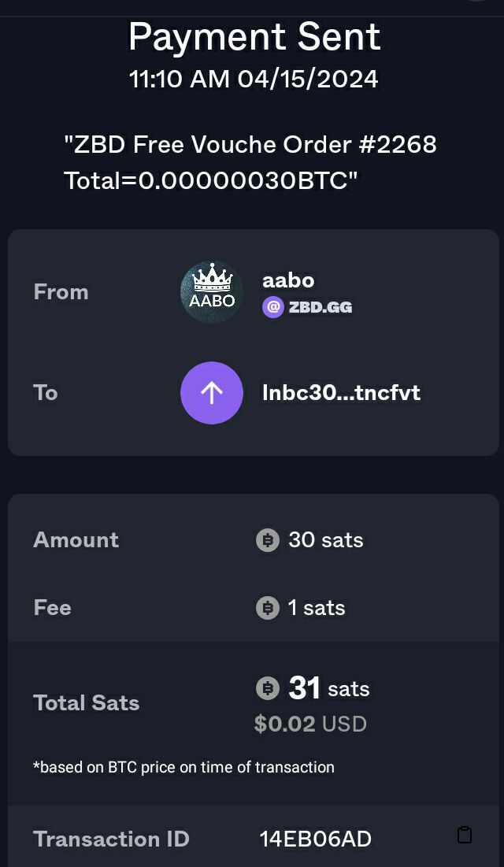The image size is (504, 867).
Task: Tap the bitcoin icon beside 30 sats
Action: pos(268,540)
